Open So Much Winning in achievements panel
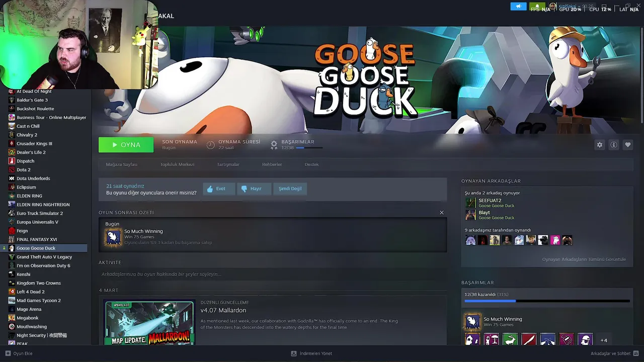This screenshot has height=362, width=644. (x=472, y=322)
